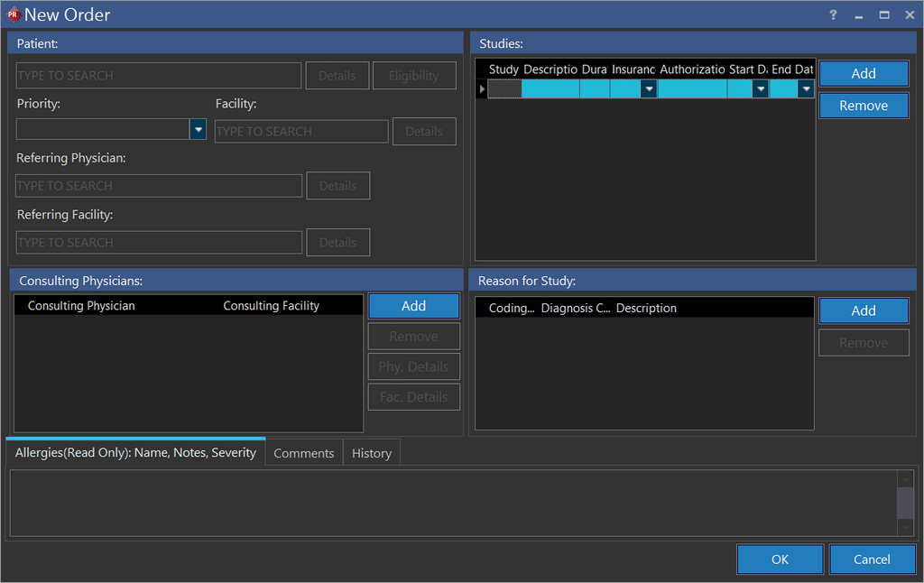
Task: Click the PR application logo icon
Action: pos(14,15)
